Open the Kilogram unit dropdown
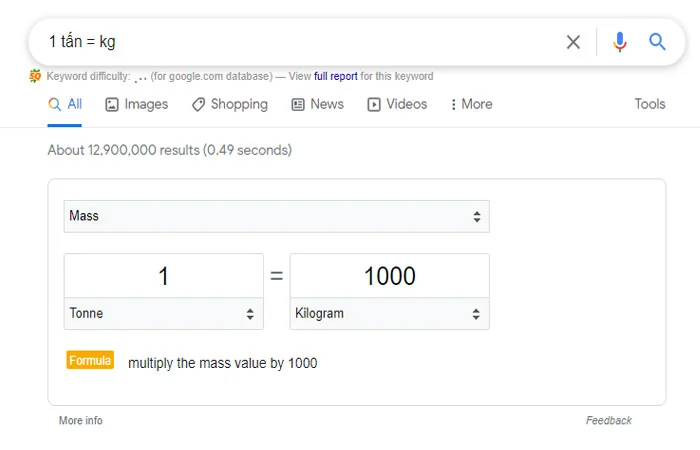The image size is (700, 450). pyautogui.click(x=390, y=313)
